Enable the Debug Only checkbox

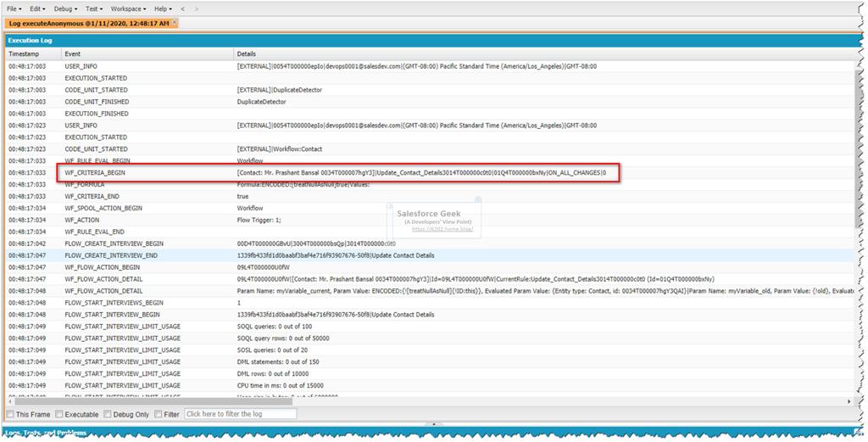point(108,414)
